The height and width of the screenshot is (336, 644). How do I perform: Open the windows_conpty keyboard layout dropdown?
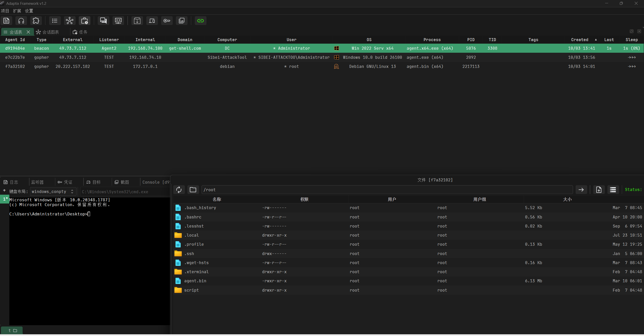(x=53, y=192)
